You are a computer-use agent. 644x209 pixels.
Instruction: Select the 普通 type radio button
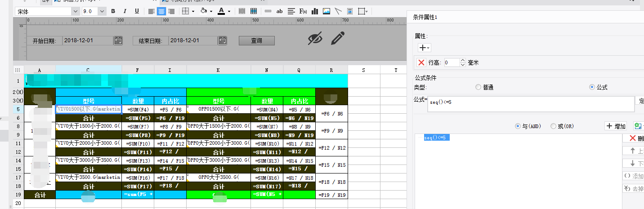478,87
